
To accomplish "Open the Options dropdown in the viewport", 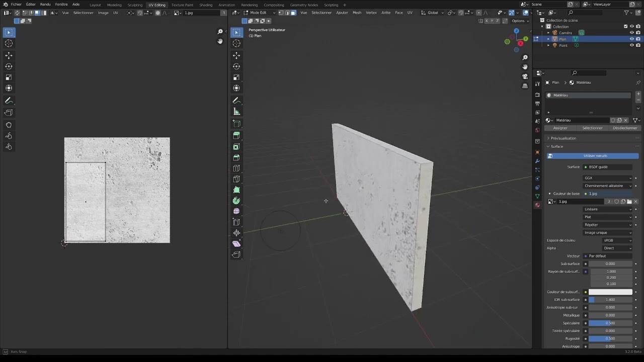I will pyautogui.click(x=520, y=21).
